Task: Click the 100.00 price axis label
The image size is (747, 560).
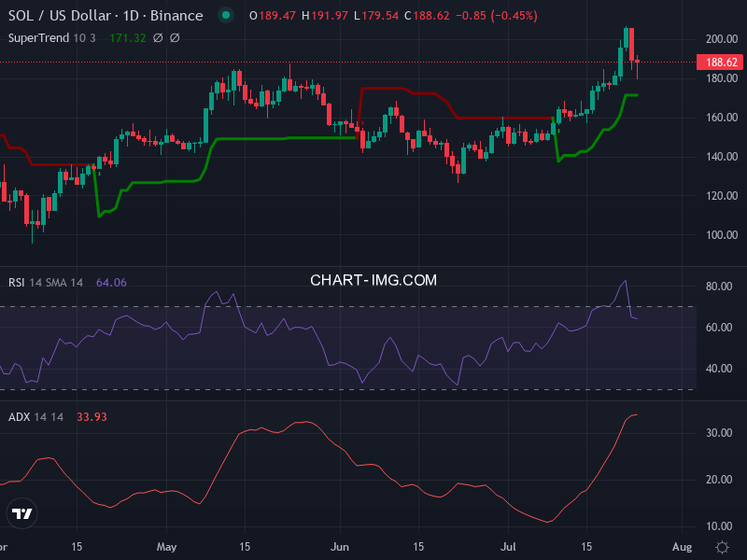Action: pyautogui.click(x=721, y=235)
